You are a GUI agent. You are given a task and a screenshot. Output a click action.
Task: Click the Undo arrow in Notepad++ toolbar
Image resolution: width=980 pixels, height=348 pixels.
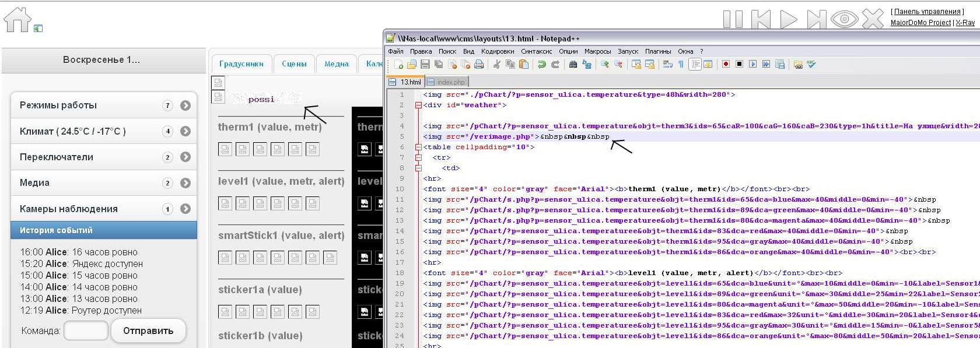(542, 64)
